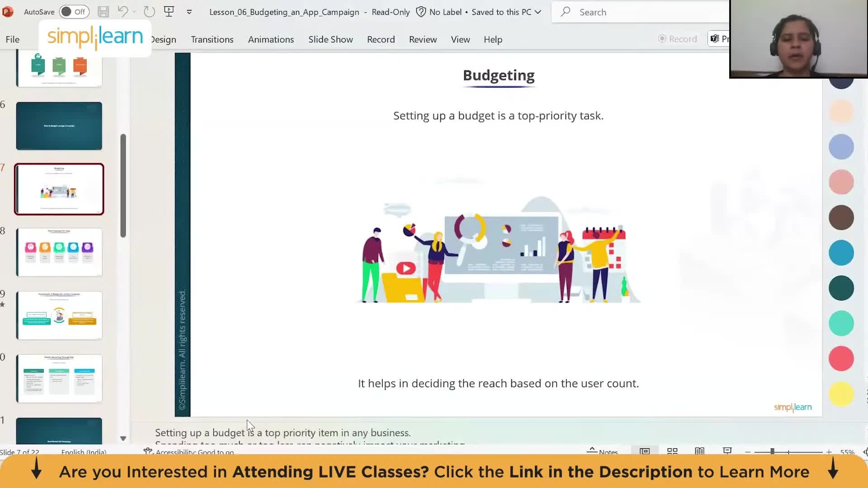Open the Help tab
Image resolution: width=868 pixels, height=488 pixels.
click(493, 39)
